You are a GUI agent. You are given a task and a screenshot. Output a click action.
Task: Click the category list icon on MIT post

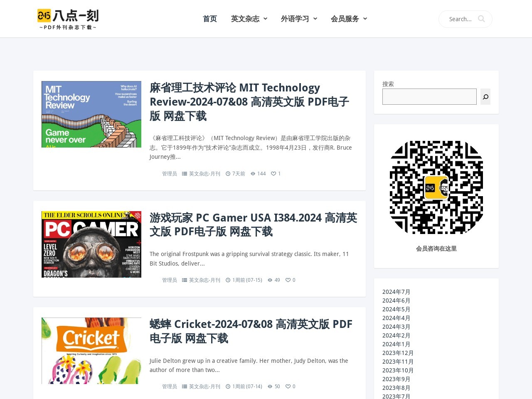pos(185,174)
